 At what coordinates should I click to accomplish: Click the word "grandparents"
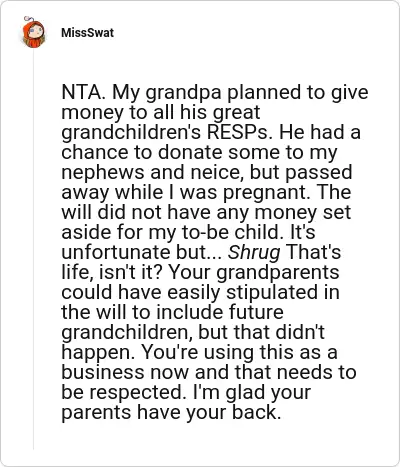coord(278,273)
